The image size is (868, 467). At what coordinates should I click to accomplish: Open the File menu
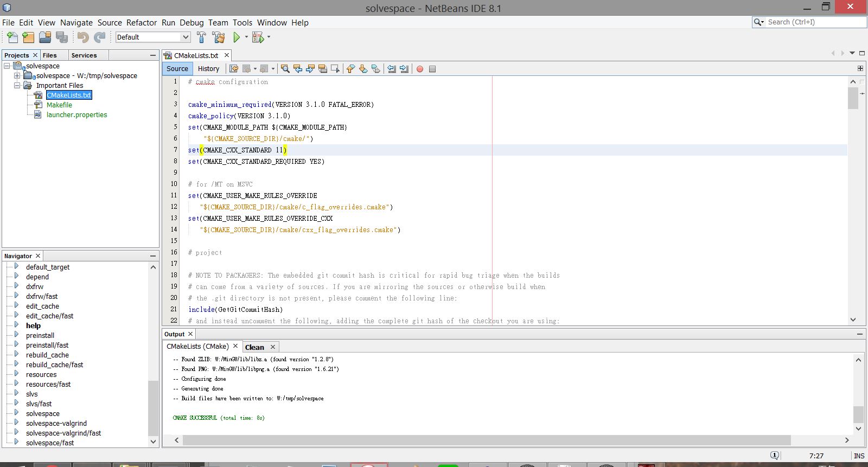[8, 22]
